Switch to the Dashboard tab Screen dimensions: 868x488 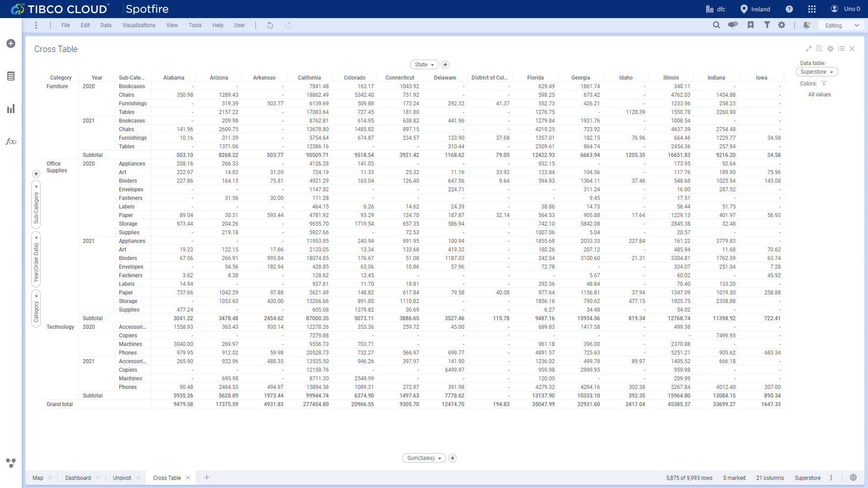[x=78, y=478]
